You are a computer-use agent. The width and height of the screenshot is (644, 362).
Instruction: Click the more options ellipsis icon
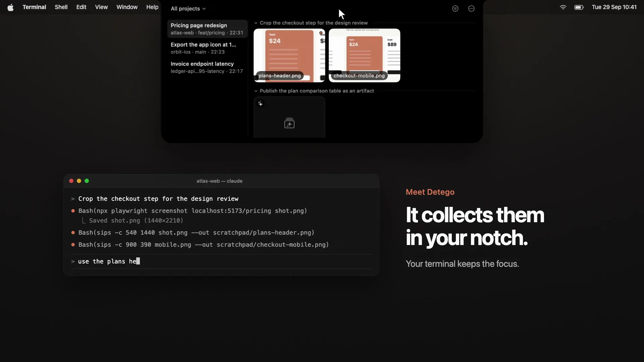[x=471, y=9]
